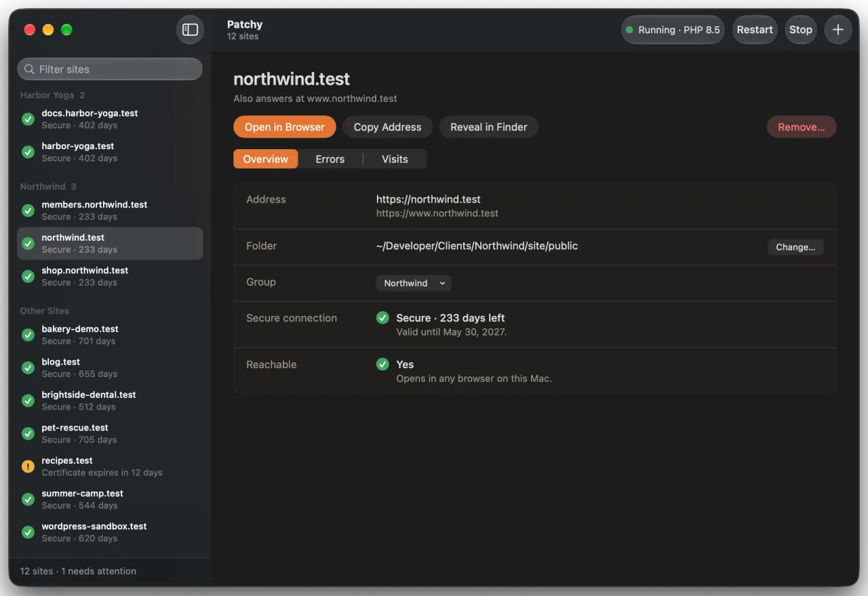Click check icon in Reachable row
The width and height of the screenshot is (868, 596).
[x=382, y=364]
